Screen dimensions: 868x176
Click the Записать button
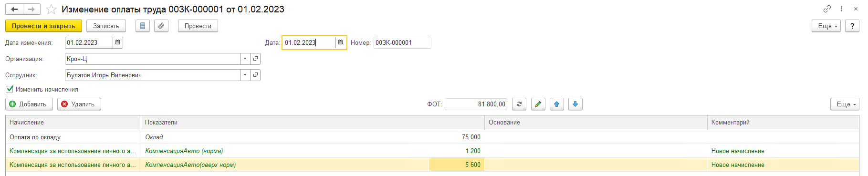pyautogui.click(x=106, y=26)
